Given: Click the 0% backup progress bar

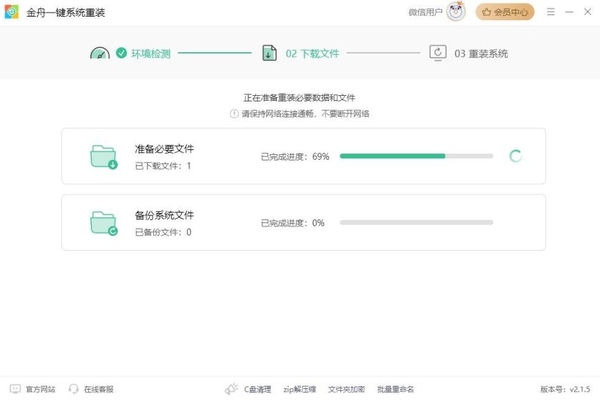Looking at the screenshot, I should tap(416, 222).
